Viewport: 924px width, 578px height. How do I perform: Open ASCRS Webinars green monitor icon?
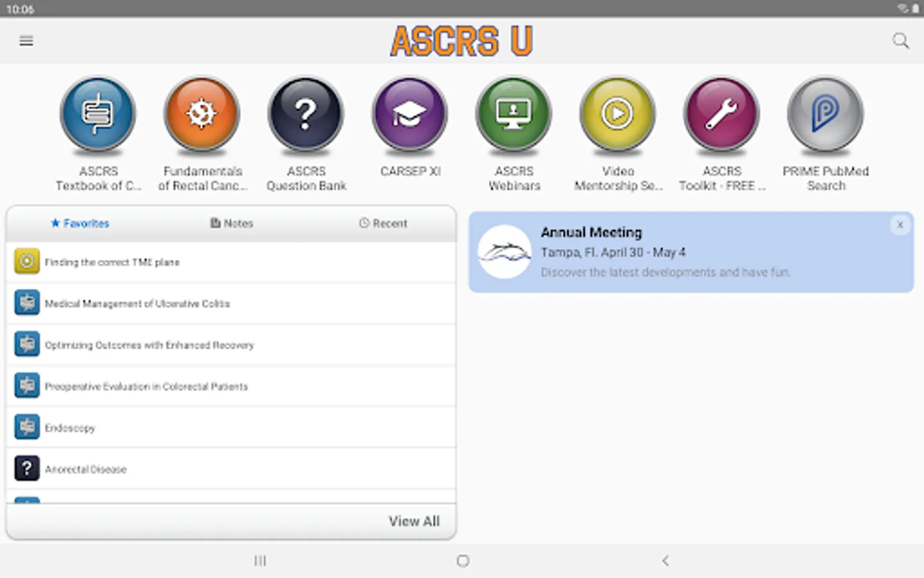pos(514,114)
